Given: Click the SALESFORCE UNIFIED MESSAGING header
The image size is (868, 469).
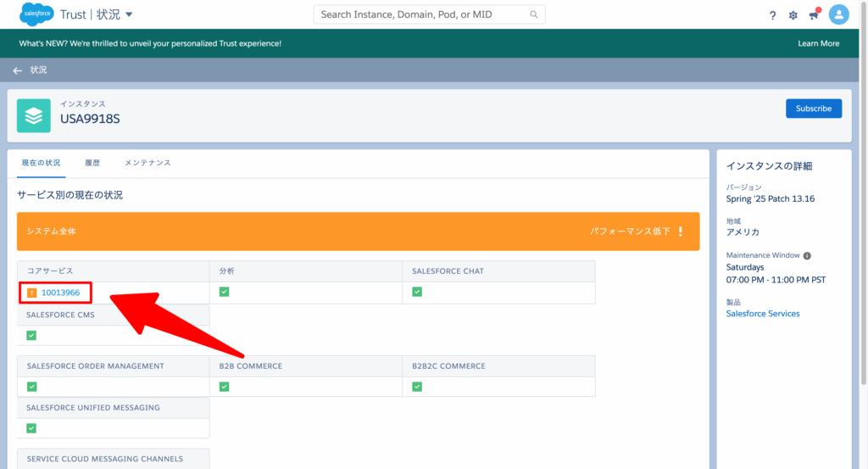Looking at the screenshot, I should (x=93, y=408).
